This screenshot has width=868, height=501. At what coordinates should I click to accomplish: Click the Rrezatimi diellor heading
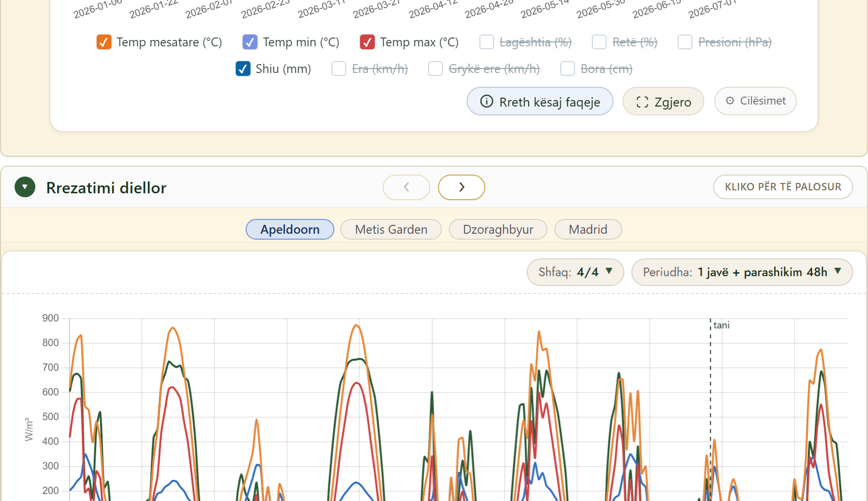[x=107, y=188]
